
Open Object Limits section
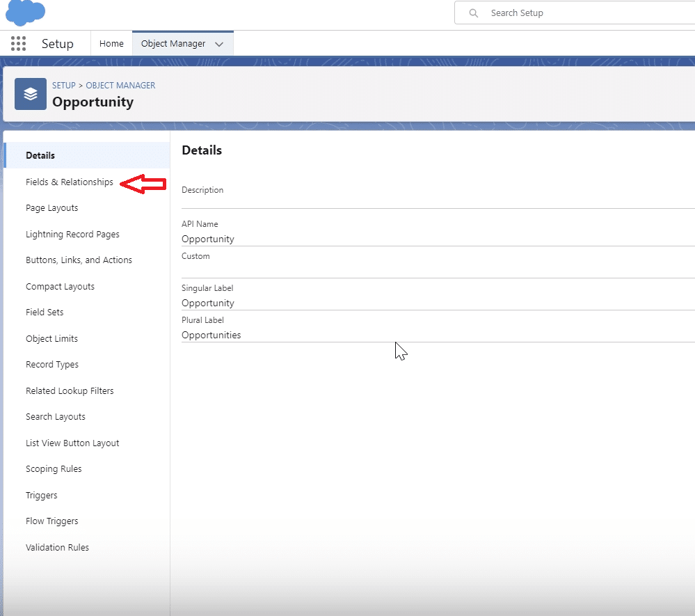(x=52, y=338)
